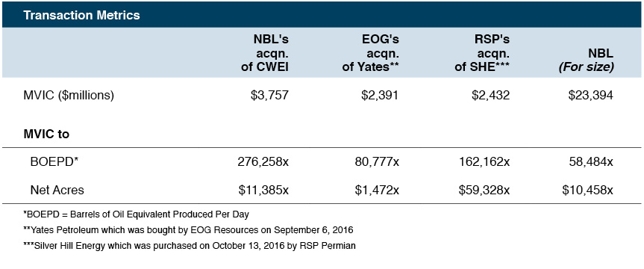Viewport: 644px width, 269px height.
Task: Click the MVIC to section heading
Action: [x=46, y=134]
